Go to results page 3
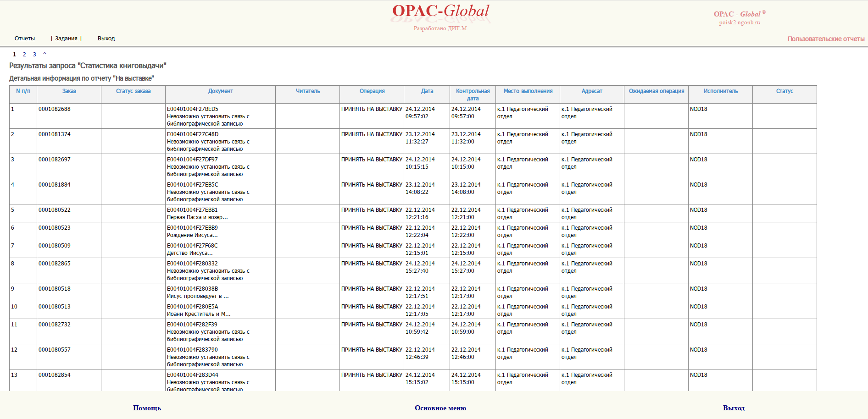Viewport: 868px width, 419px height. pos(34,55)
